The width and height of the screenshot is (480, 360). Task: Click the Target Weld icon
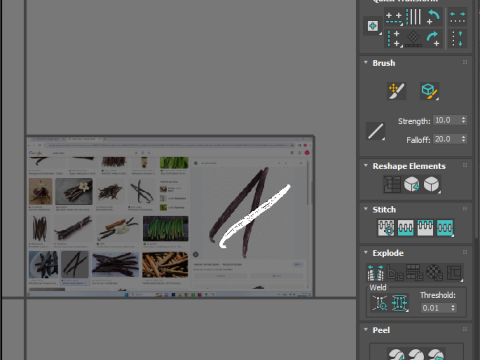[380, 303]
